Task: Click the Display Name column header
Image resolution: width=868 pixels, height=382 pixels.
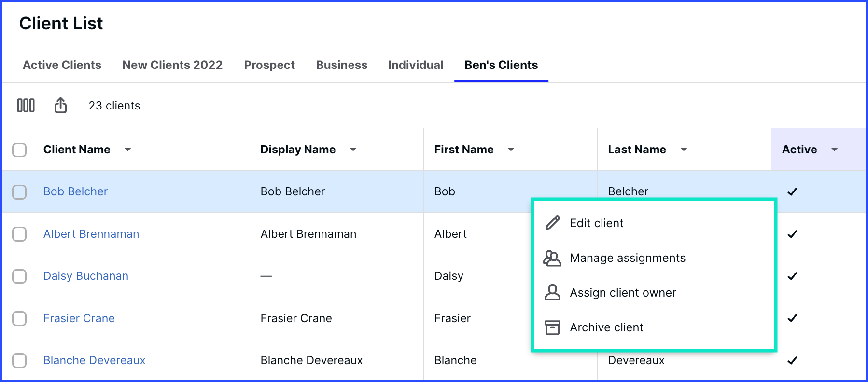Action: [298, 150]
